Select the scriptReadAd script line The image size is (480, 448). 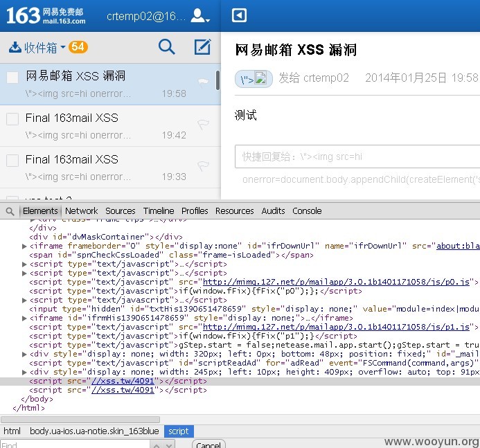(254, 364)
